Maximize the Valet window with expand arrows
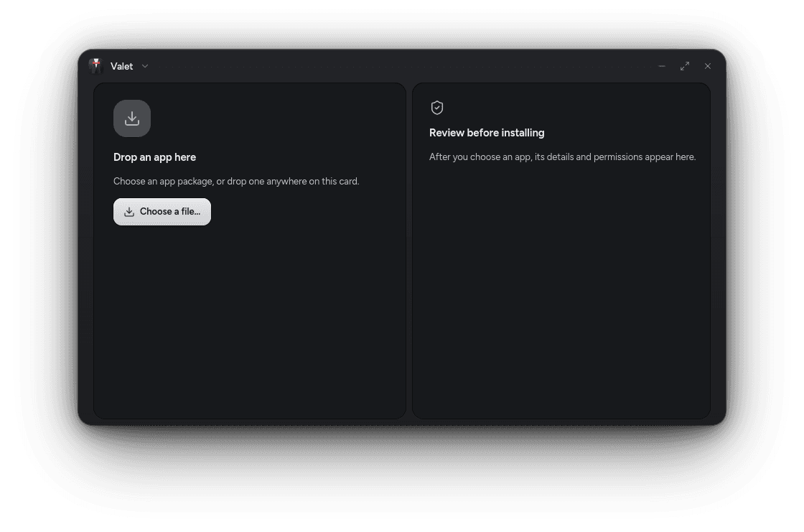 coord(685,66)
